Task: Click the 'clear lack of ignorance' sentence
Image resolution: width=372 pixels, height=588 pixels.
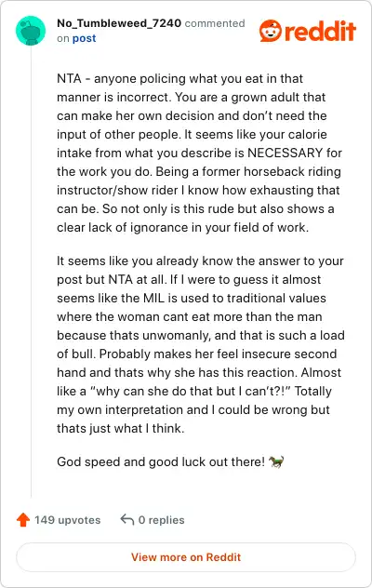Action: coord(182,228)
